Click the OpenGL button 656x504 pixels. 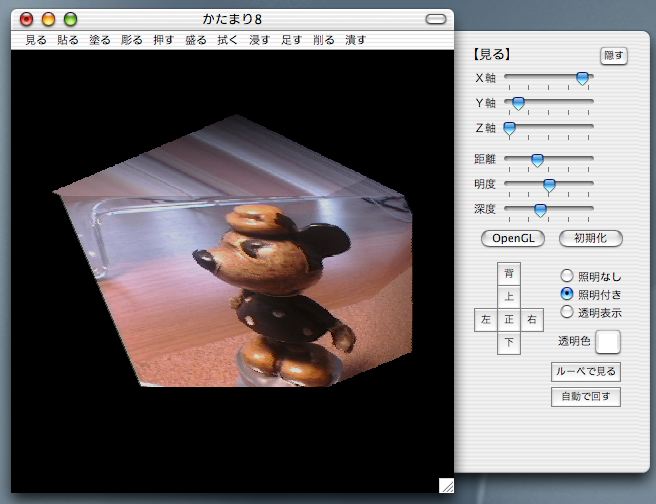[x=513, y=238]
